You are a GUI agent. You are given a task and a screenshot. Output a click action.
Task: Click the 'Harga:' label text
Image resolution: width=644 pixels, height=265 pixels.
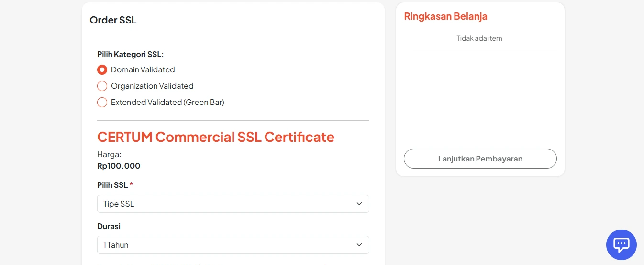point(109,154)
